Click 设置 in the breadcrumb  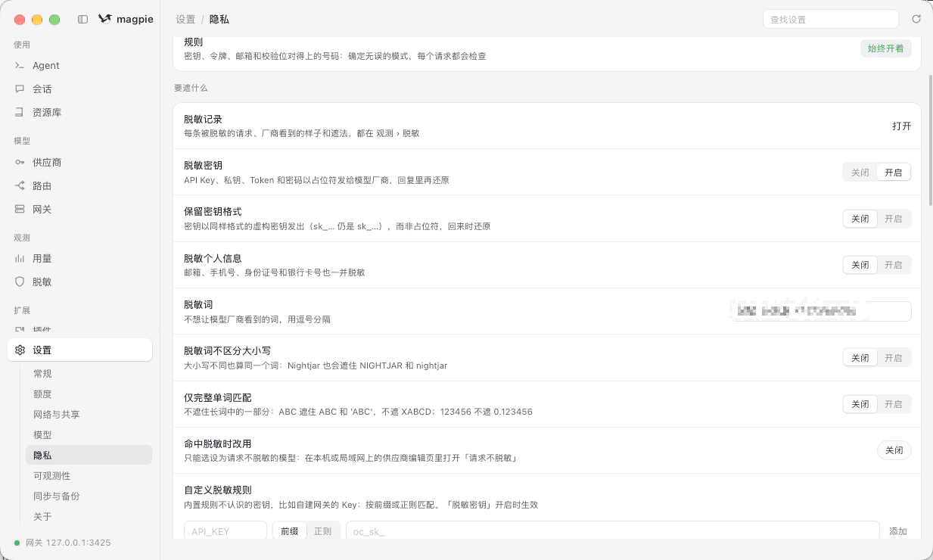click(x=185, y=20)
